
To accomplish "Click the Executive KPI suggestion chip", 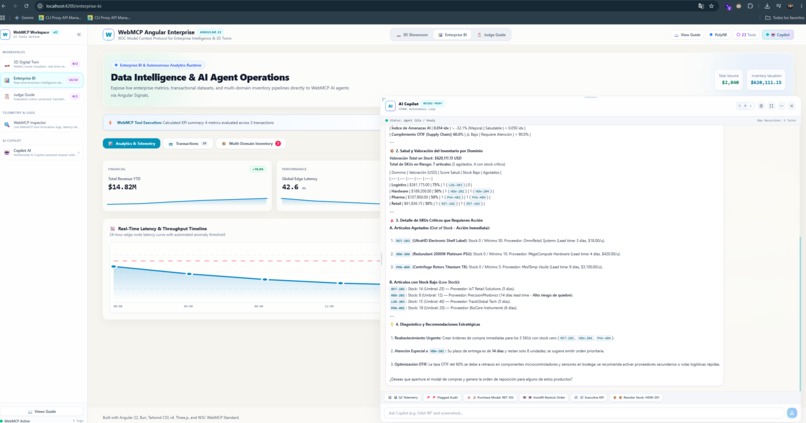I will 589,398.
